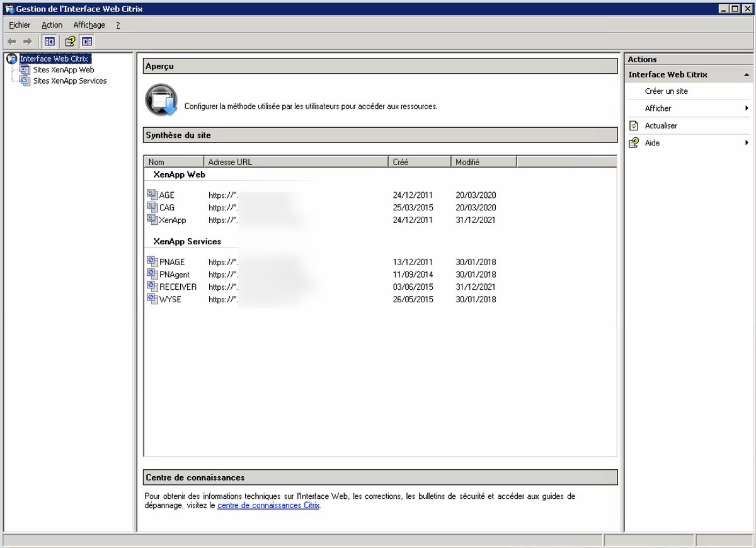Click the window title bar application icon

pos(9,9)
